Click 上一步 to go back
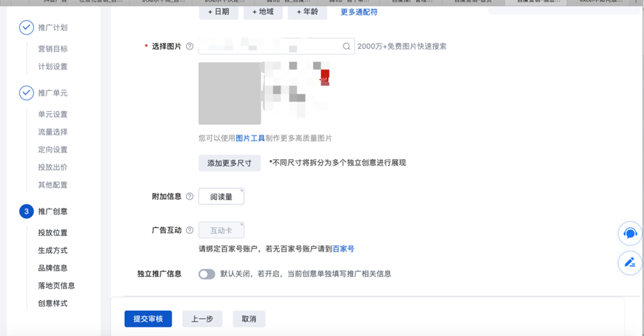This screenshot has height=336, width=644. point(202,319)
